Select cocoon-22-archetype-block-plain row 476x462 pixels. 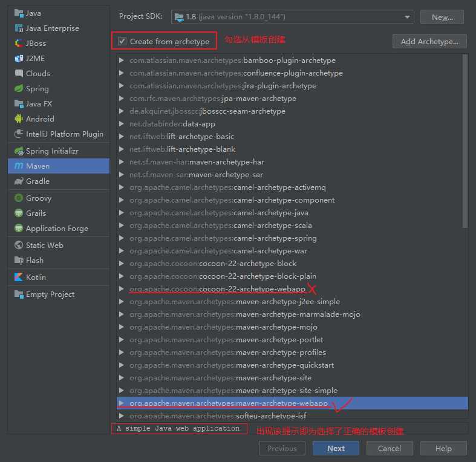(x=292, y=276)
